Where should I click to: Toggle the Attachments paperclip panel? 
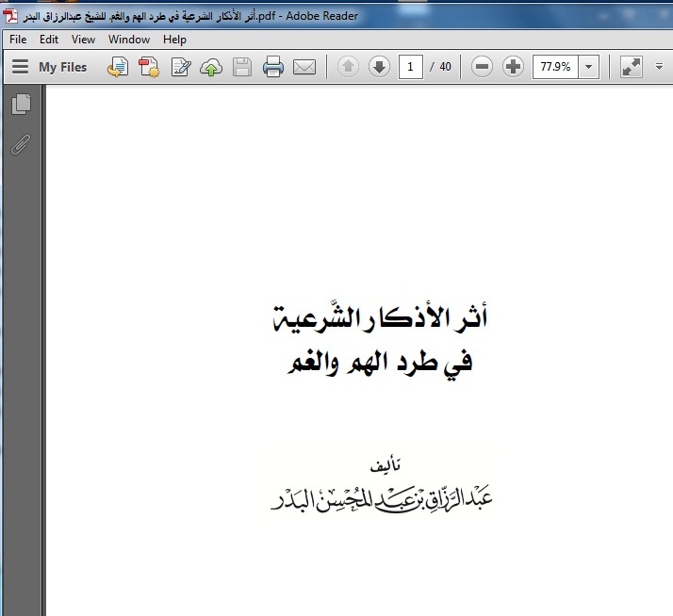point(21,144)
